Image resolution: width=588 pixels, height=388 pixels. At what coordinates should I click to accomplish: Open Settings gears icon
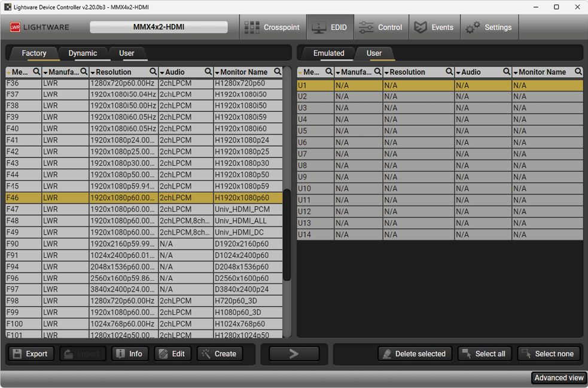coord(473,28)
